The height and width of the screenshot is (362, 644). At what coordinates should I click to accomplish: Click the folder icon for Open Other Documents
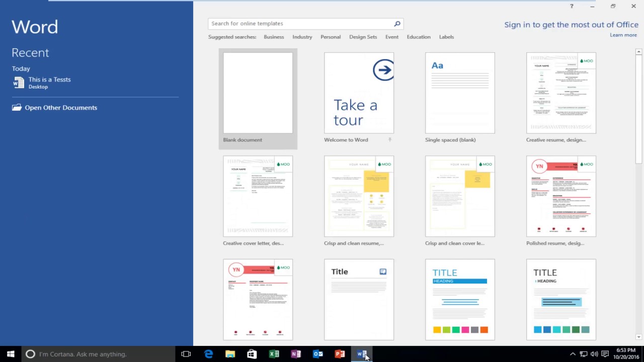tap(17, 108)
